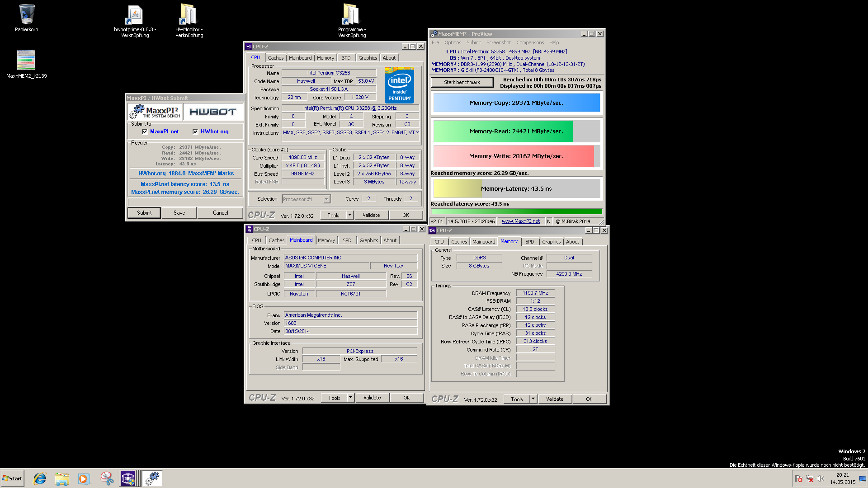Open MaxxMEM² Help menu

pyautogui.click(x=554, y=43)
